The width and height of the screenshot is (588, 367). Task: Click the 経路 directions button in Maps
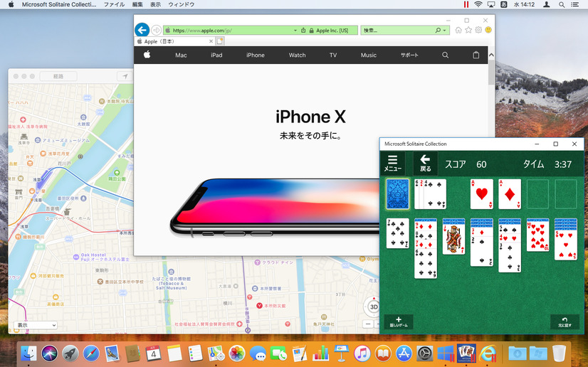pos(58,76)
